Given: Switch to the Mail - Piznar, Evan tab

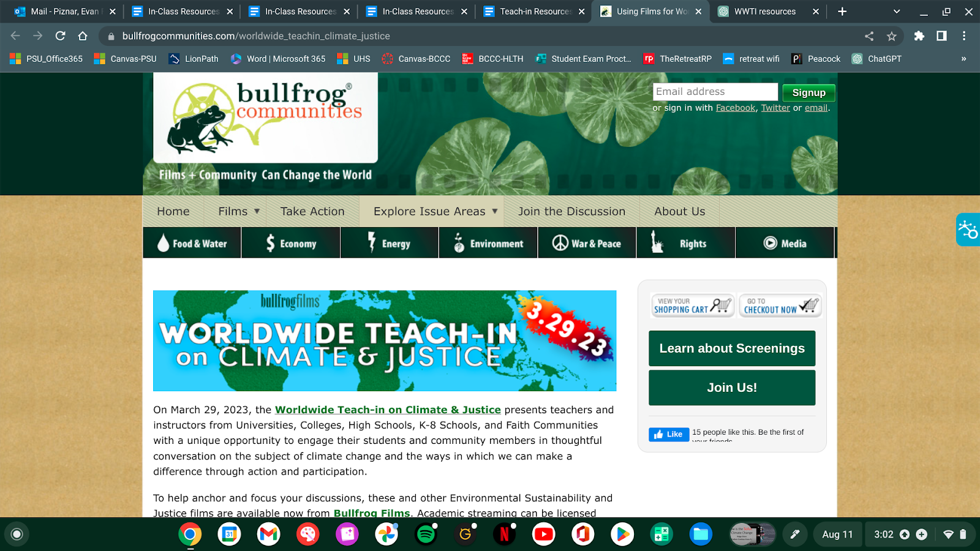Looking at the screenshot, I should pyautogui.click(x=65, y=12).
